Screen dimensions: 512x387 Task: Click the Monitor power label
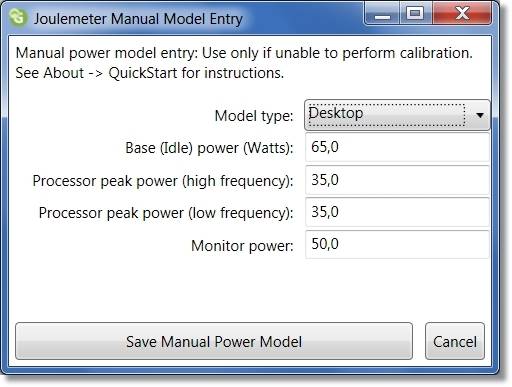242,246
